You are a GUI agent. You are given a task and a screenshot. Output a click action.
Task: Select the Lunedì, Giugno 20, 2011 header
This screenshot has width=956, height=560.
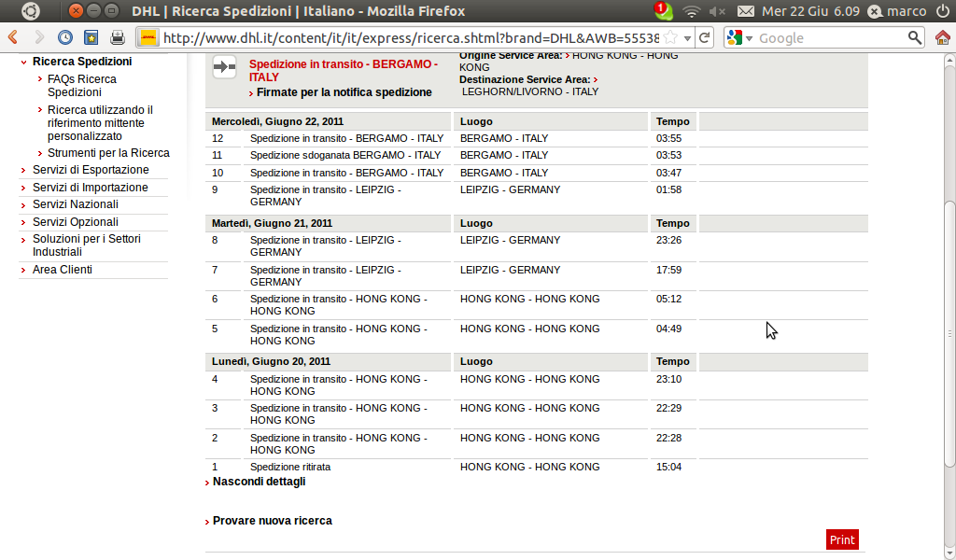pos(271,361)
